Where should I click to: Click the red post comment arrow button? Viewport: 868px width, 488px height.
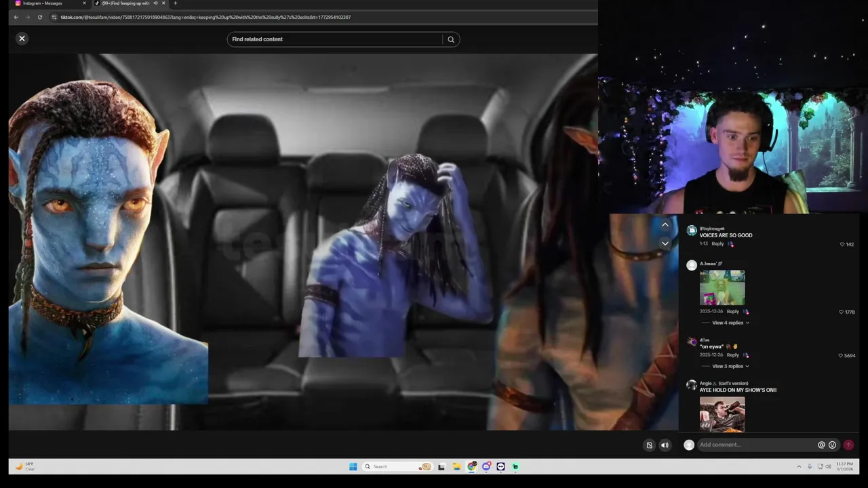click(848, 445)
